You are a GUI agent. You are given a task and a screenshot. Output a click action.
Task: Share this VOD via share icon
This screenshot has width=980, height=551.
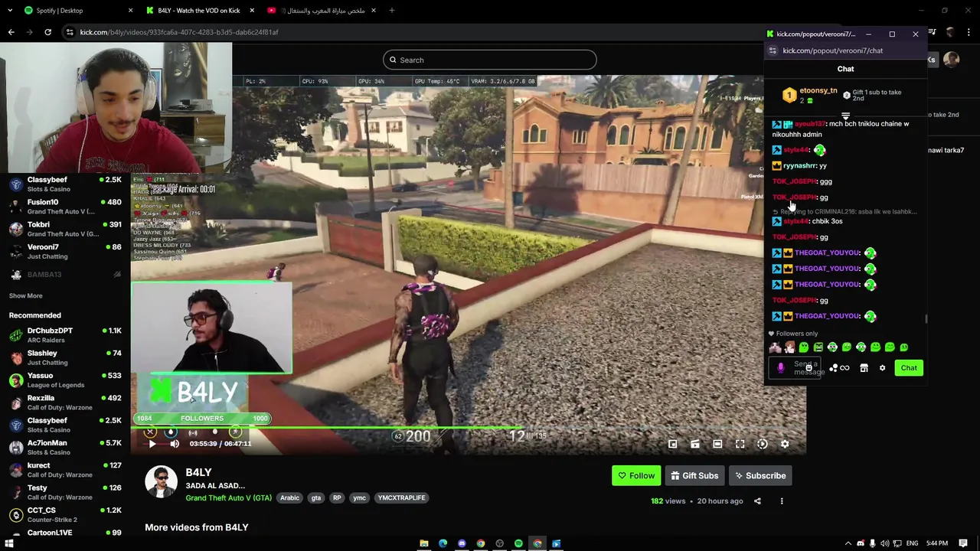coord(757,501)
